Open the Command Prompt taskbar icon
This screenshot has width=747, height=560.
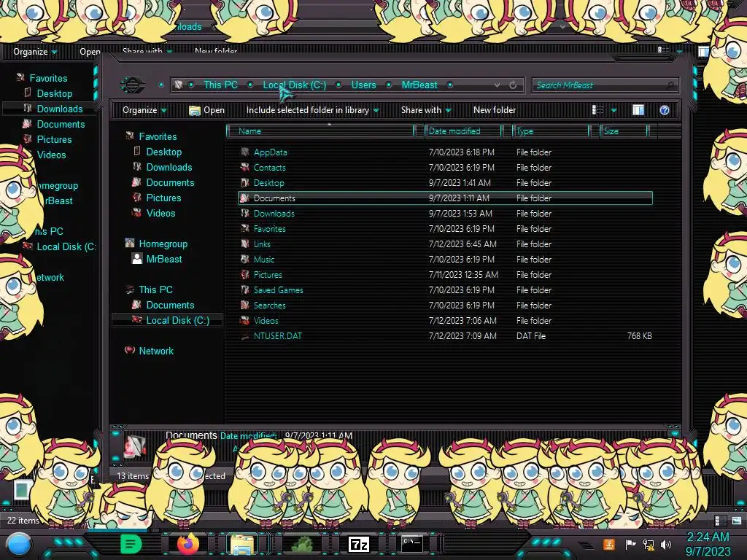pos(411,543)
